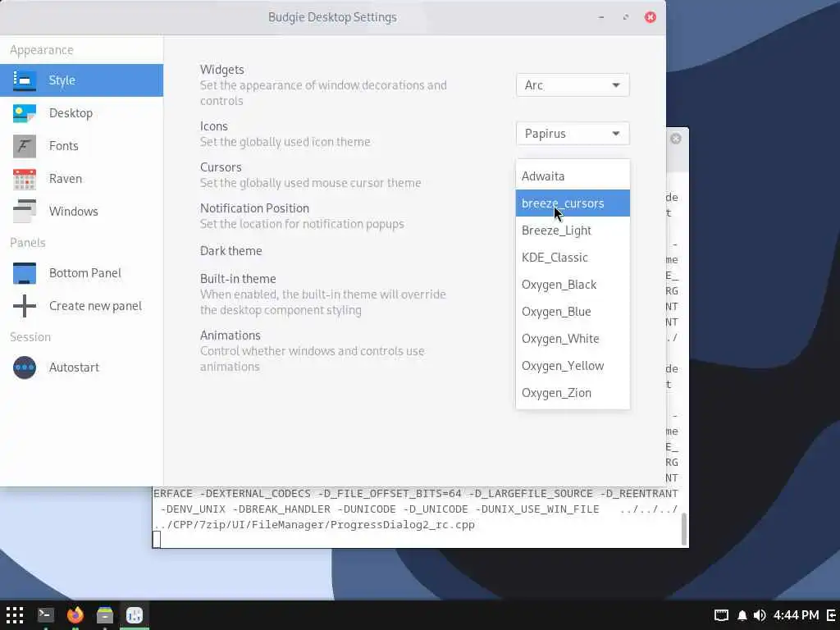
Task: Click the Animations setting label
Action: (x=231, y=336)
